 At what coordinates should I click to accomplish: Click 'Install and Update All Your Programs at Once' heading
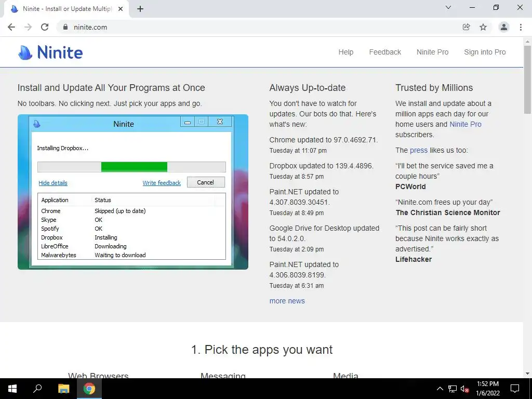tap(111, 88)
